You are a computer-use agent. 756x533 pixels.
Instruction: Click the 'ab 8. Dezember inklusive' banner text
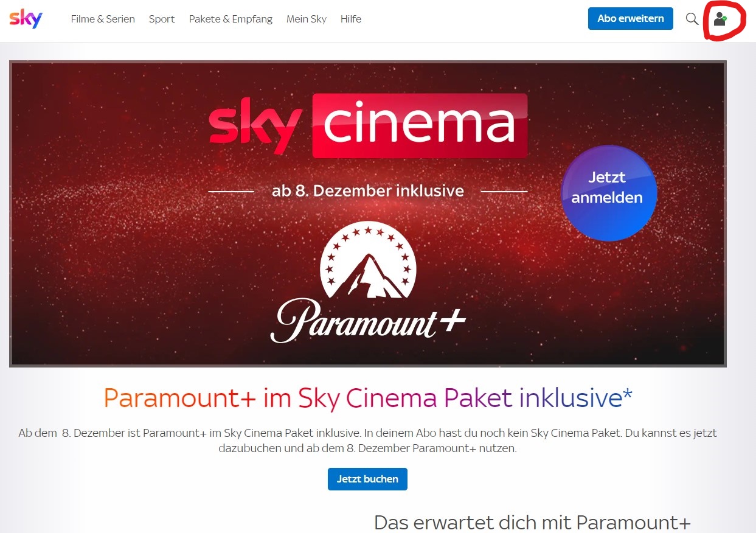(368, 191)
